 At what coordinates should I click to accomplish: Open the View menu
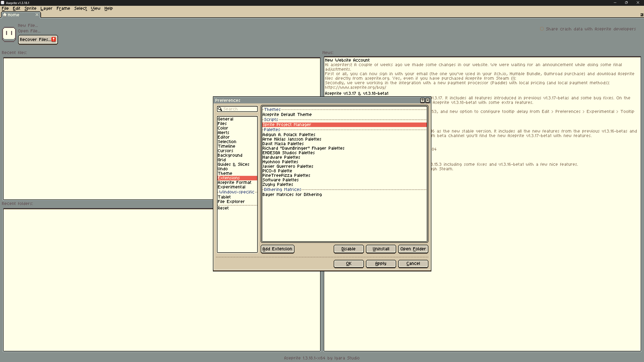95,8
